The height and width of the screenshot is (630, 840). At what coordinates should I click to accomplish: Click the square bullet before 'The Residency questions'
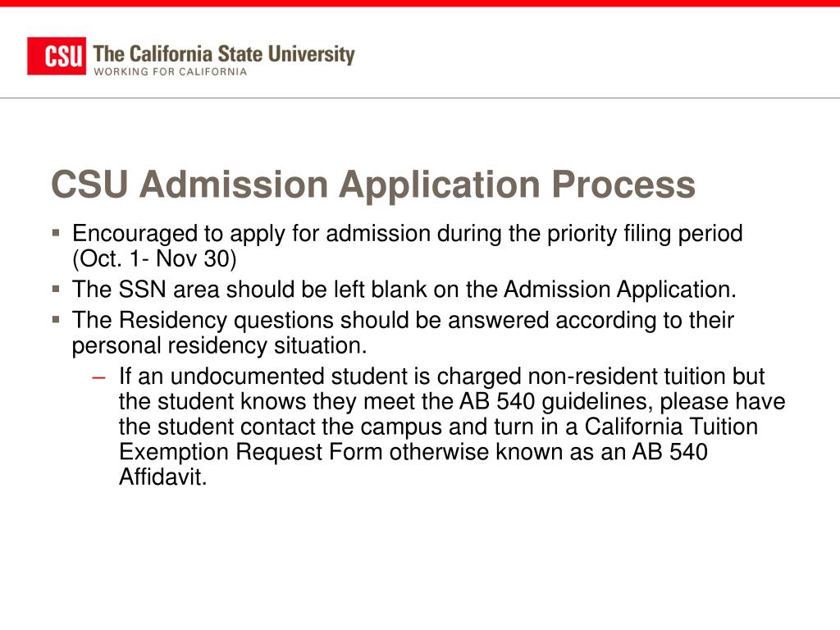pyautogui.click(x=57, y=319)
